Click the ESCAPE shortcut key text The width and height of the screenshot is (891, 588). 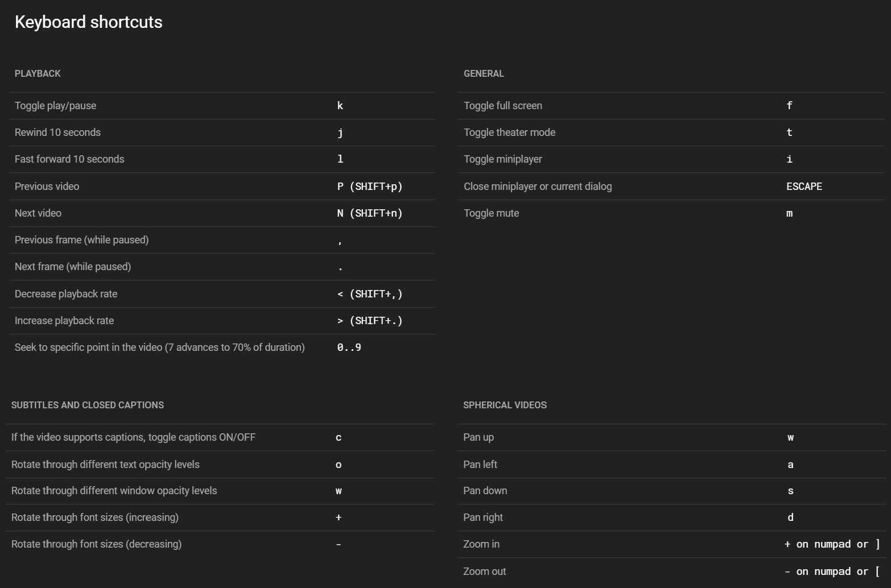[x=804, y=187]
